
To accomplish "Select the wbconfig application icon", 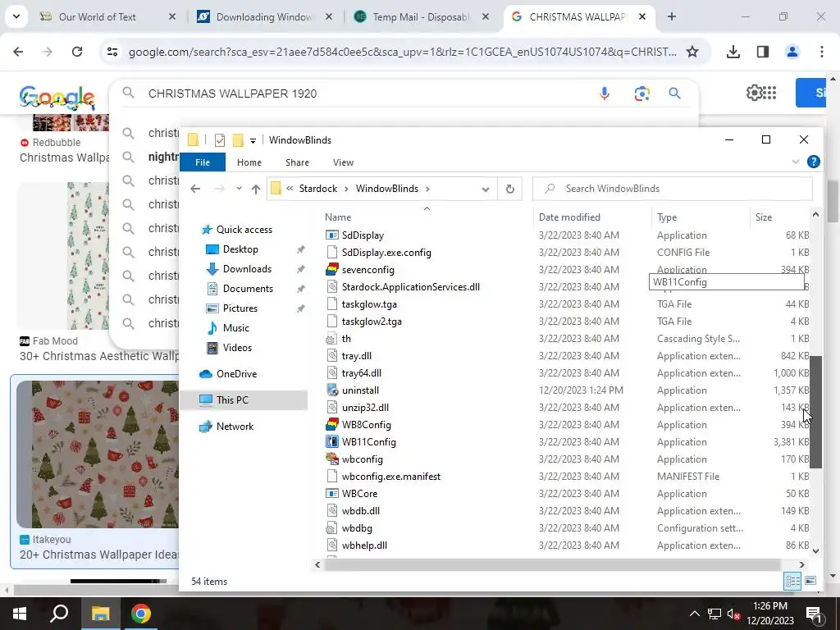I will [x=332, y=459].
